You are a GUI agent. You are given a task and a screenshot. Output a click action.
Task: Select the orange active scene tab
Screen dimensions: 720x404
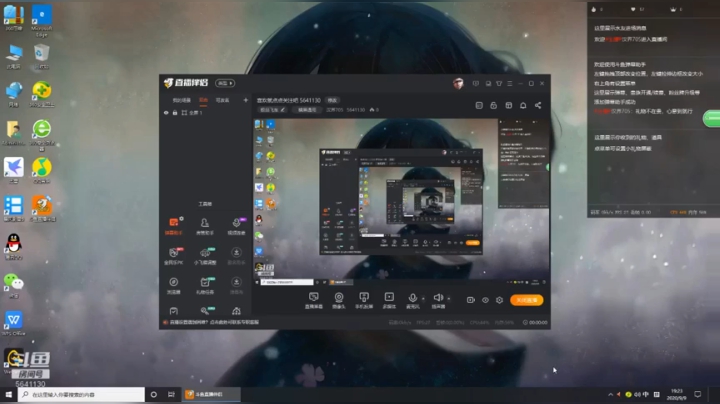click(203, 100)
